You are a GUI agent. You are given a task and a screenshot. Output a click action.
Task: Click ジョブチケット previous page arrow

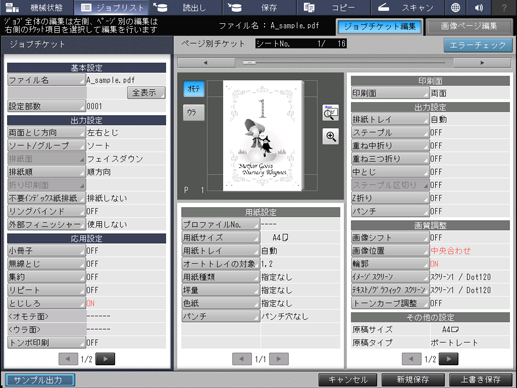pos(68,359)
